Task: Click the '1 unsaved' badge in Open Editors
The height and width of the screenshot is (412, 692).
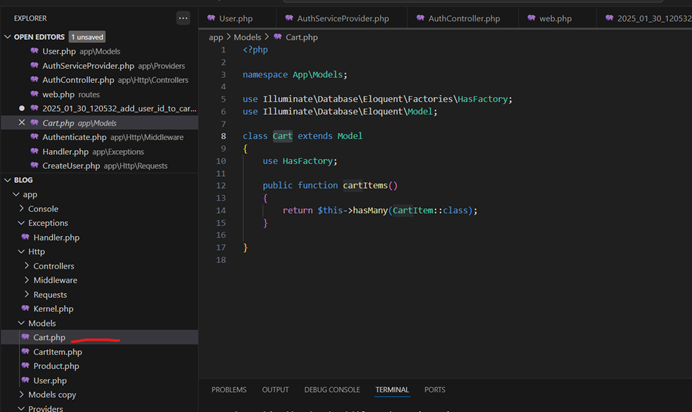Action: [86, 37]
